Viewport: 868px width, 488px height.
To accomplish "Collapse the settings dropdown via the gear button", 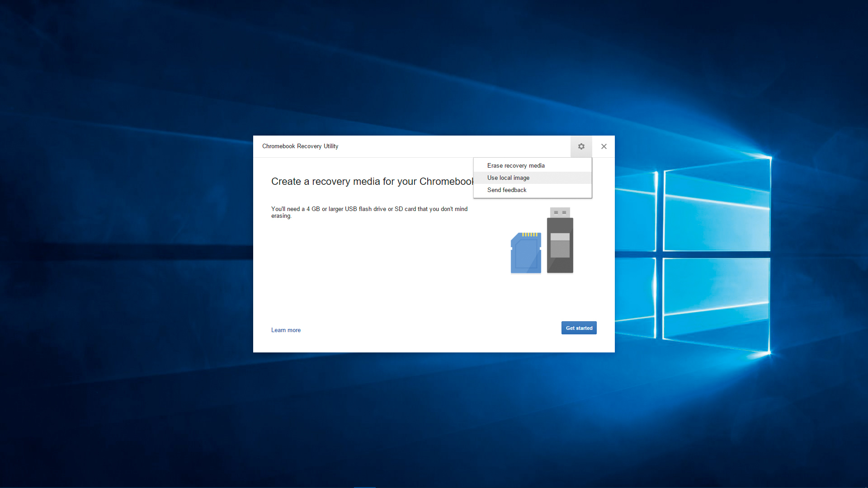I will [x=581, y=146].
